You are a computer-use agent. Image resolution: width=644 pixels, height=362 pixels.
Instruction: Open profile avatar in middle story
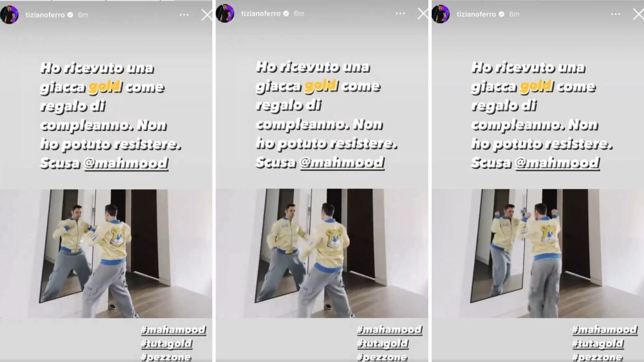pyautogui.click(x=225, y=13)
